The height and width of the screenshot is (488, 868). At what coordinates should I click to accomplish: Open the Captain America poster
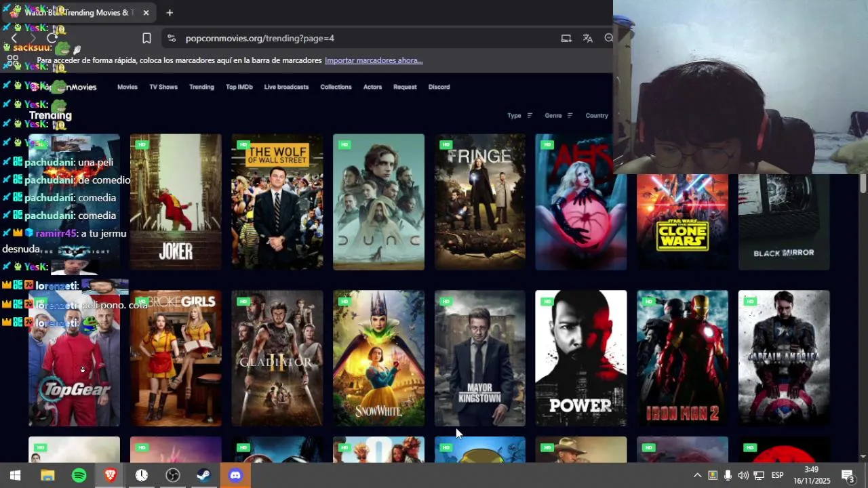coord(784,359)
